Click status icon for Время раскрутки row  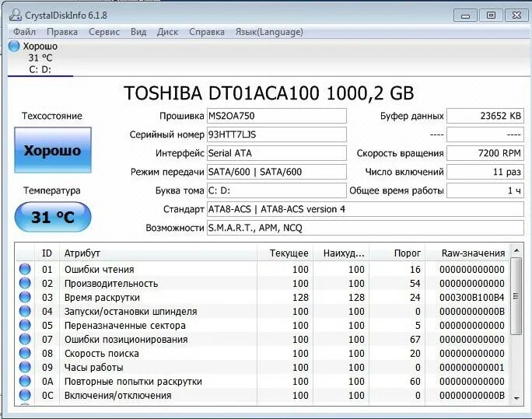coord(25,297)
